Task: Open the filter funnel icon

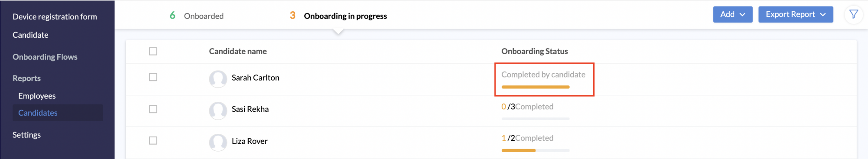Action: point(853,14)
